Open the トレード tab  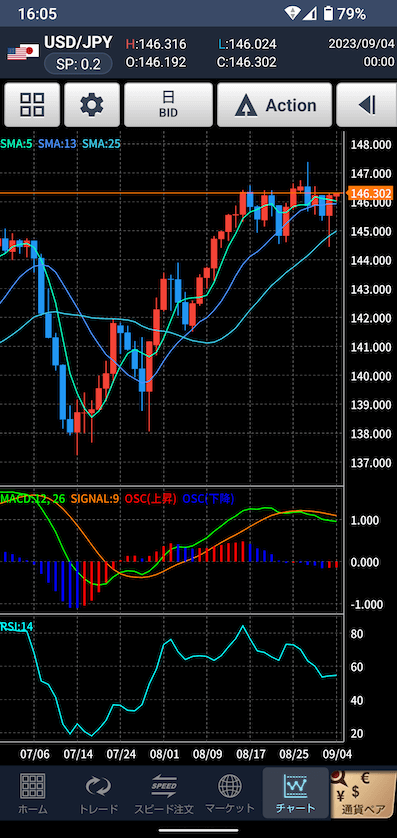[x=98, y=793]
